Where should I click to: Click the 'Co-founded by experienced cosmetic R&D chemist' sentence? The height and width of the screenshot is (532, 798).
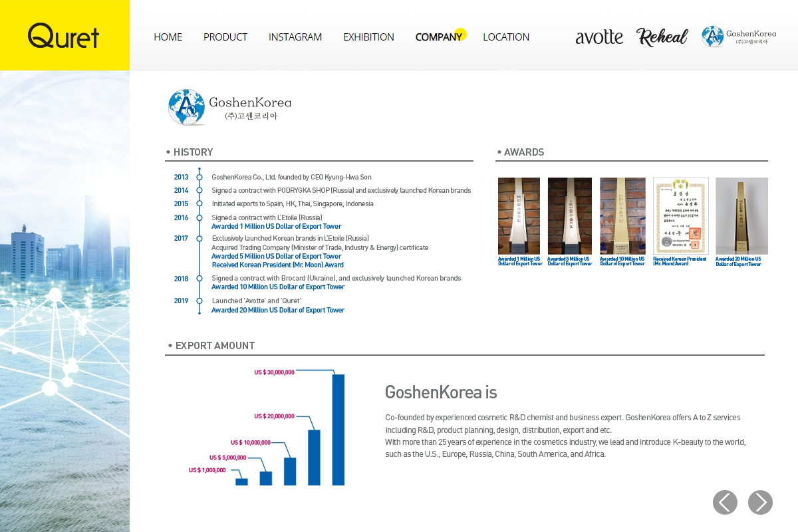563,424
